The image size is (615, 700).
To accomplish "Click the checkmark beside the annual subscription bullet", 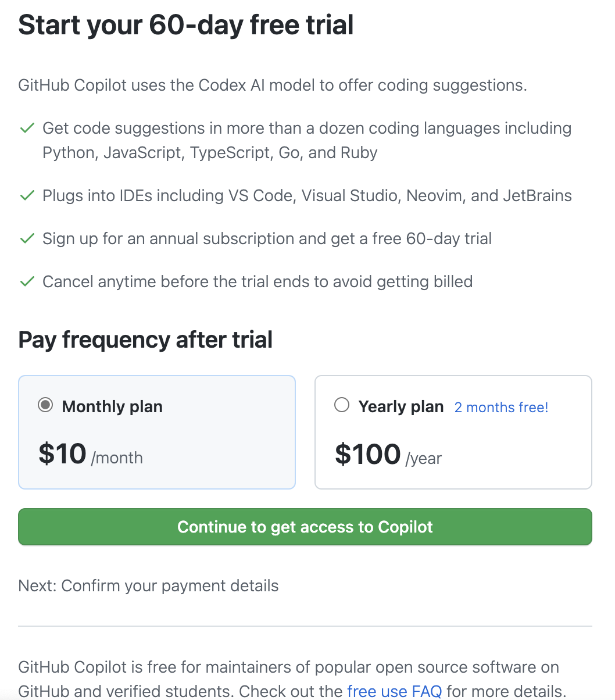I will [27, 239].
